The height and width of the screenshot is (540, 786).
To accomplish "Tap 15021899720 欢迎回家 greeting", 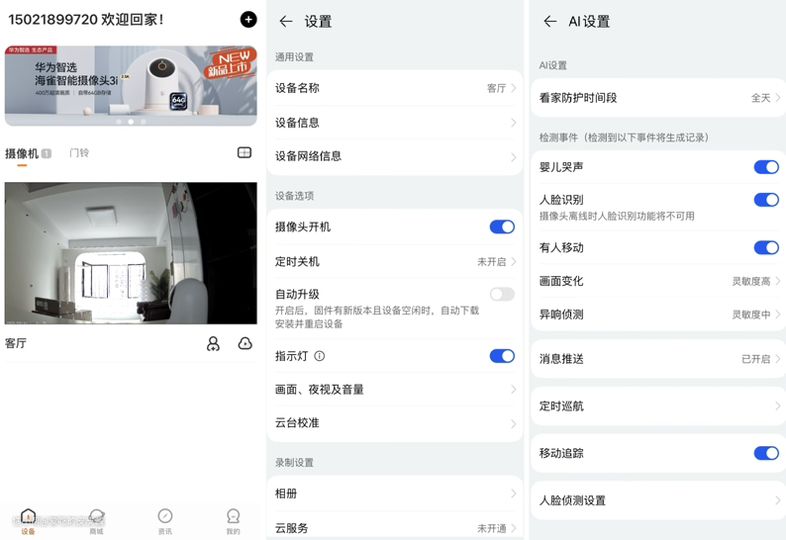I will tap(86, 20).
